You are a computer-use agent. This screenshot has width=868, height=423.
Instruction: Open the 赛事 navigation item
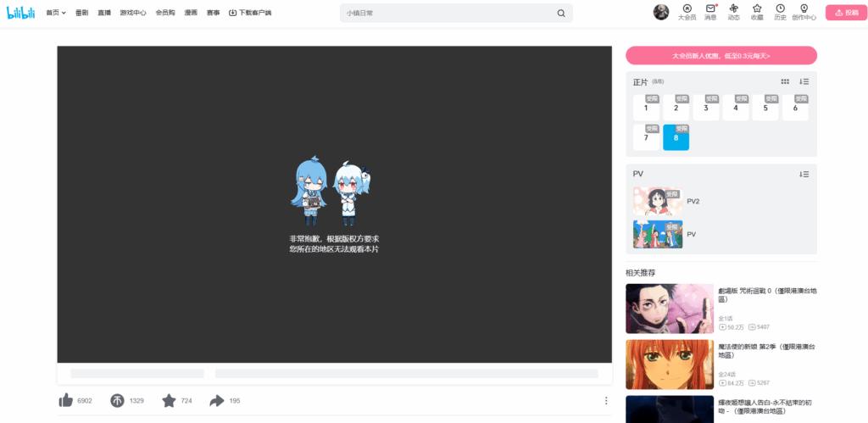coord(213,13)
